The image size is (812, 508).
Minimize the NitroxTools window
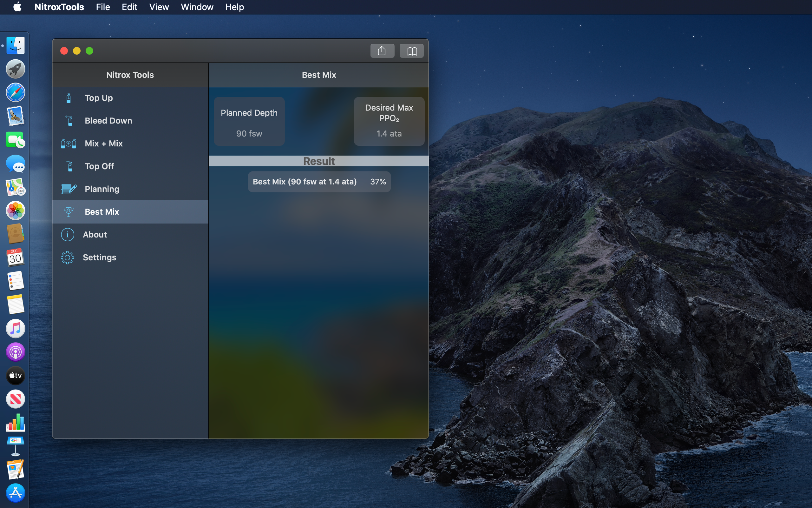tap(77, 51)
